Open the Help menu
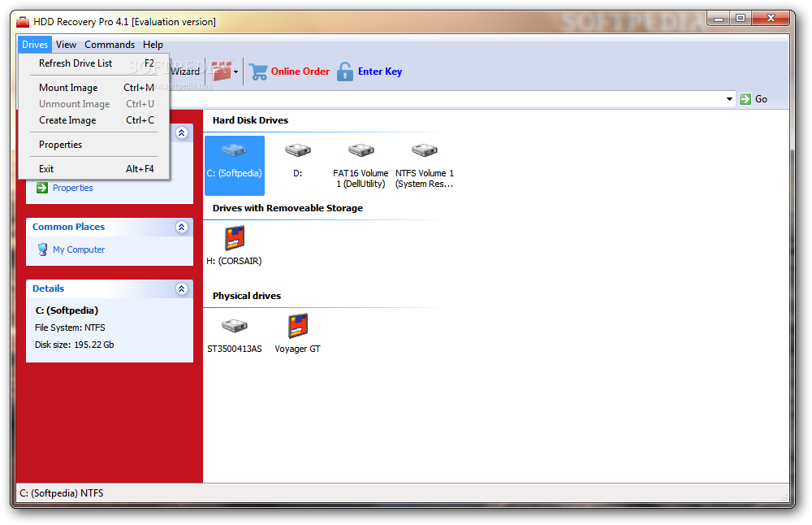Image resolution: width=812 pixels, height=525 pixels. (x=153, y=45)
